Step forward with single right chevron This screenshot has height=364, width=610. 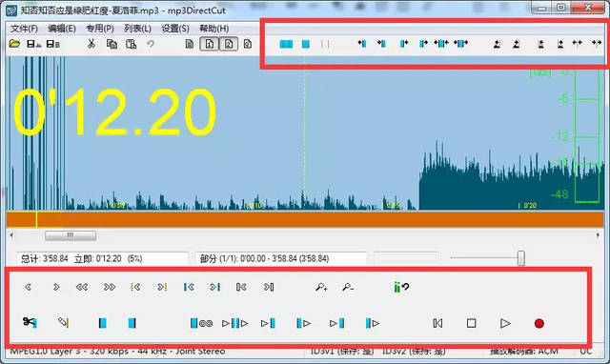click(56, 287)
